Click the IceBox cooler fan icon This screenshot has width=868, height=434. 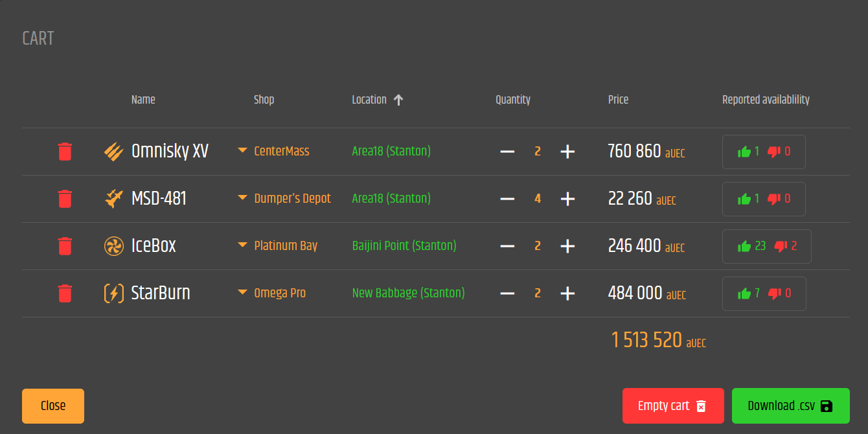(x=113, y=246)
